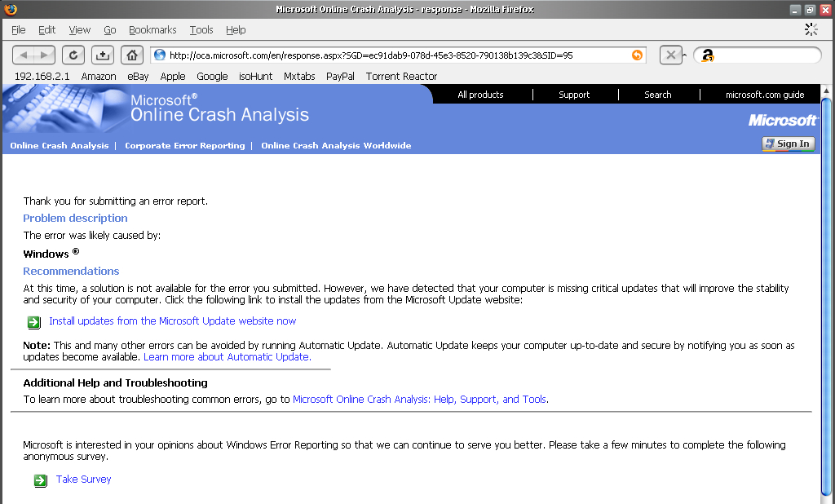Open the Tools menu
Screen dimensions: 835x504
pyautogui.click(x=201, y=30)
